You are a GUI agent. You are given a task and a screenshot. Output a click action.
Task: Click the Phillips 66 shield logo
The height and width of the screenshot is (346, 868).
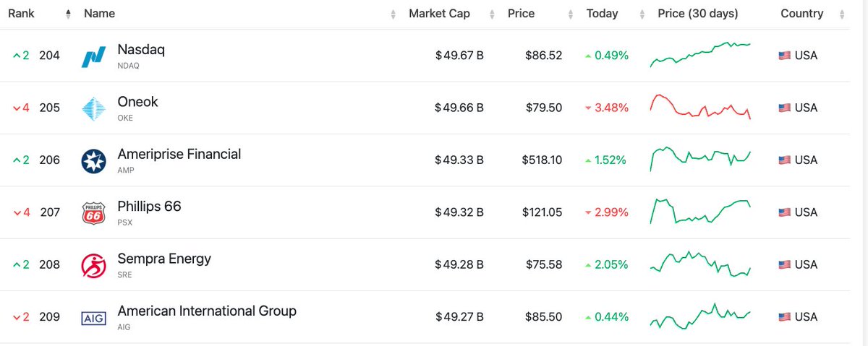pos(94,213)
